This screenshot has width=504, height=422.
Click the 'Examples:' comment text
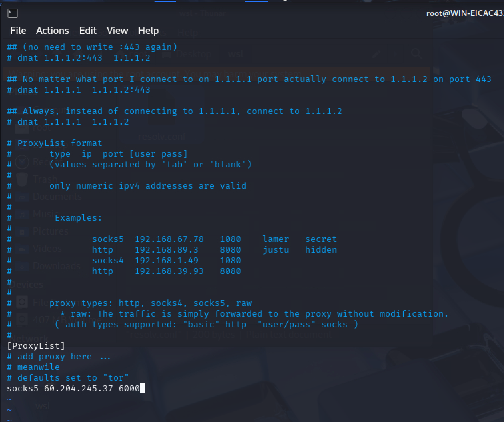[78, 218]
